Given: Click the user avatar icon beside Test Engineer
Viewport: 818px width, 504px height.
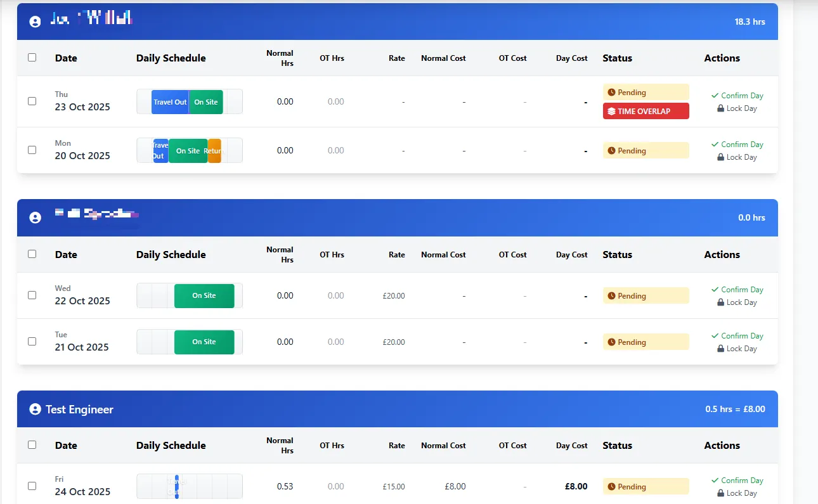Looking at the screenshot, I should [35, 410].
